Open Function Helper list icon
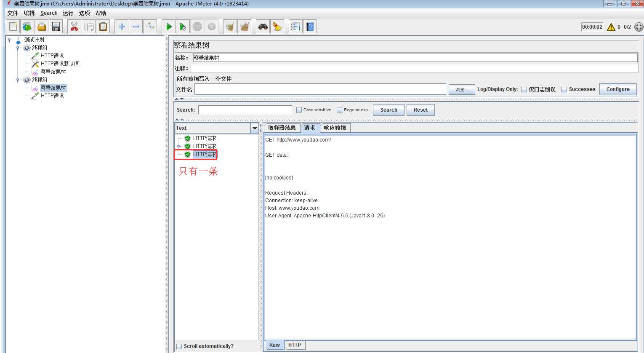This screenshot has height=353, width=644. click(x=295, y=27)
